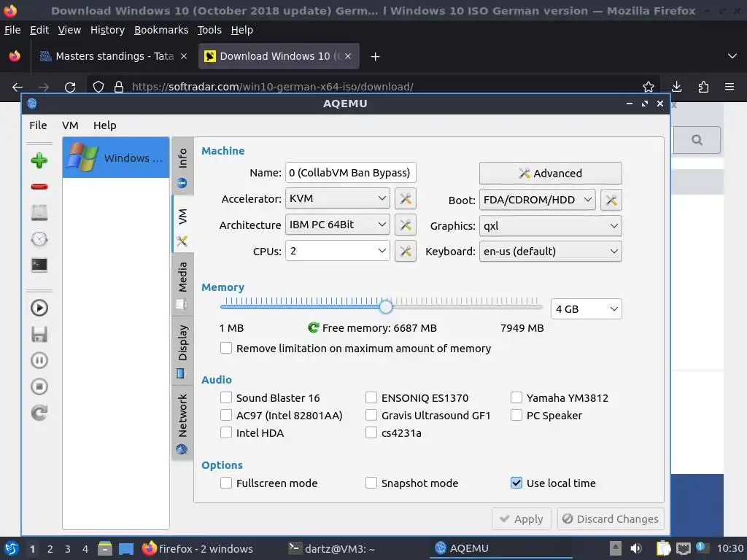
Task: Open Boot order settings wrench button
Action: pyautogui.click(x=611, y=200)
